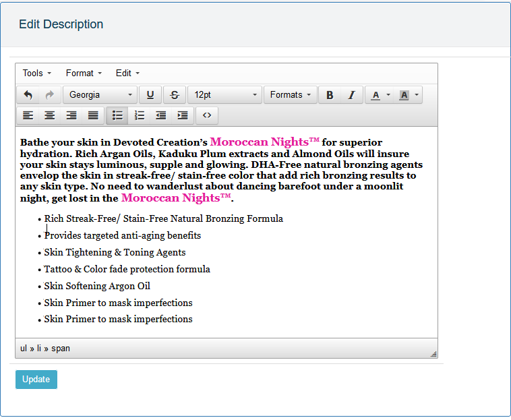Click the Update button
Viewport: 511px width, 420px height.
(x=36, y=380)
